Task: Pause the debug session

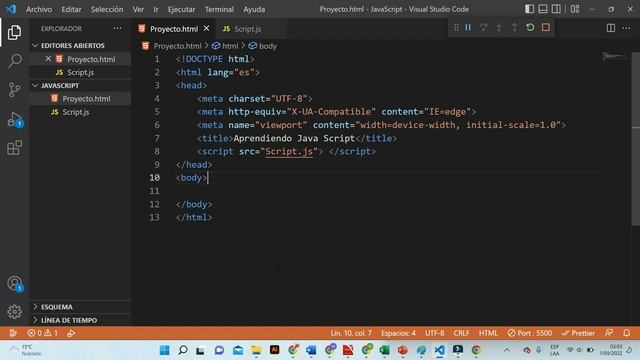Action: pyautogui.click(x=468, y=27)
